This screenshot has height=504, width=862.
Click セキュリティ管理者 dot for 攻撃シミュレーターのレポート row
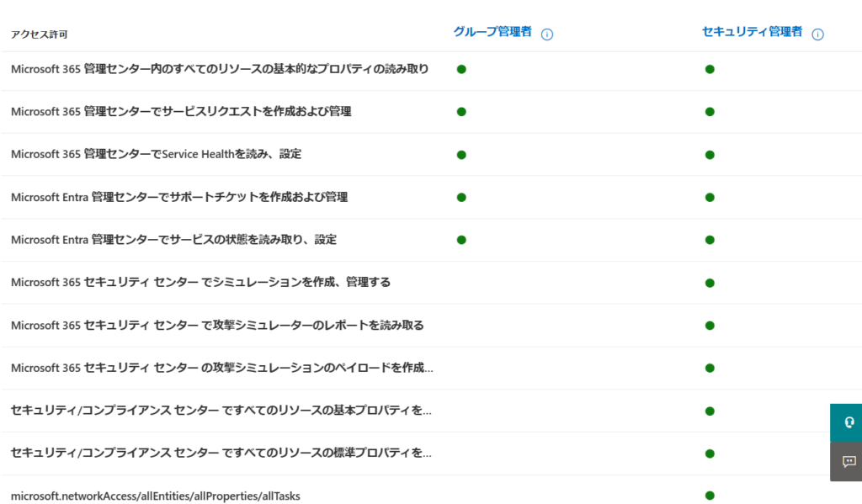pos(710,326)
